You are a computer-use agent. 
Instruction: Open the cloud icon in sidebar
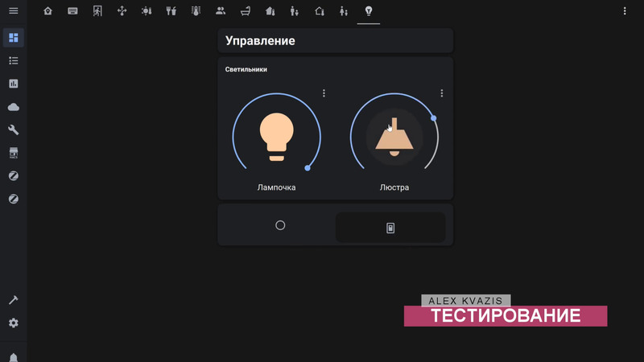(13, 107)
